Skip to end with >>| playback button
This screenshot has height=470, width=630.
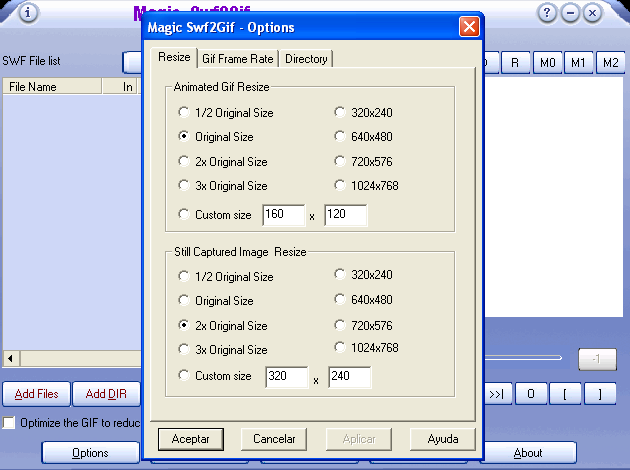(497, 394)
